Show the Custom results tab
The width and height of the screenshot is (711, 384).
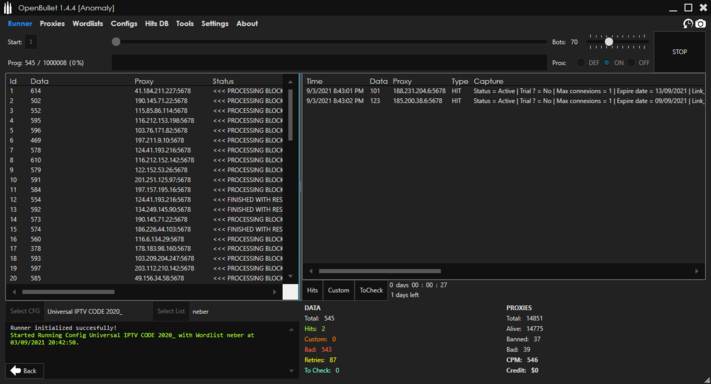(339, 290)
